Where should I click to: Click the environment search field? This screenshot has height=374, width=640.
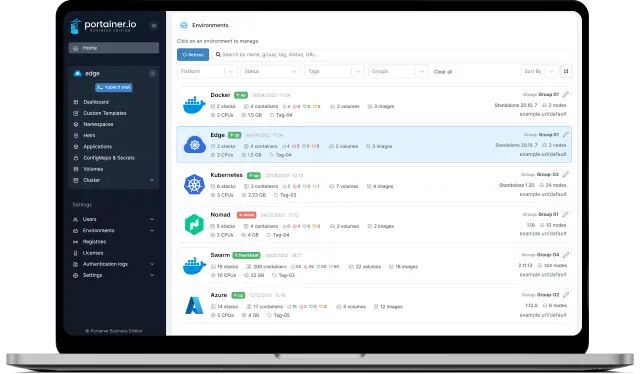click(x=392, y=54)
